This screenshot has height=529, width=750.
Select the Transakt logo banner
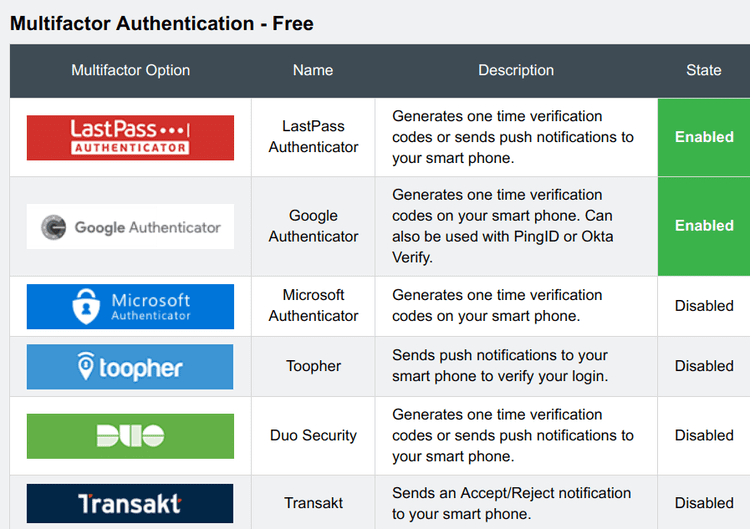130,503
